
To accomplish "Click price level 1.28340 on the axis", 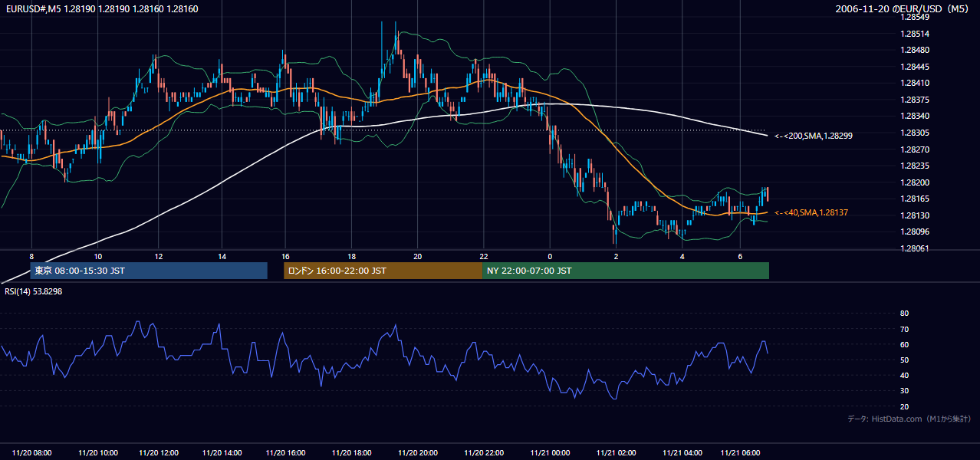I will pos(914,117).
